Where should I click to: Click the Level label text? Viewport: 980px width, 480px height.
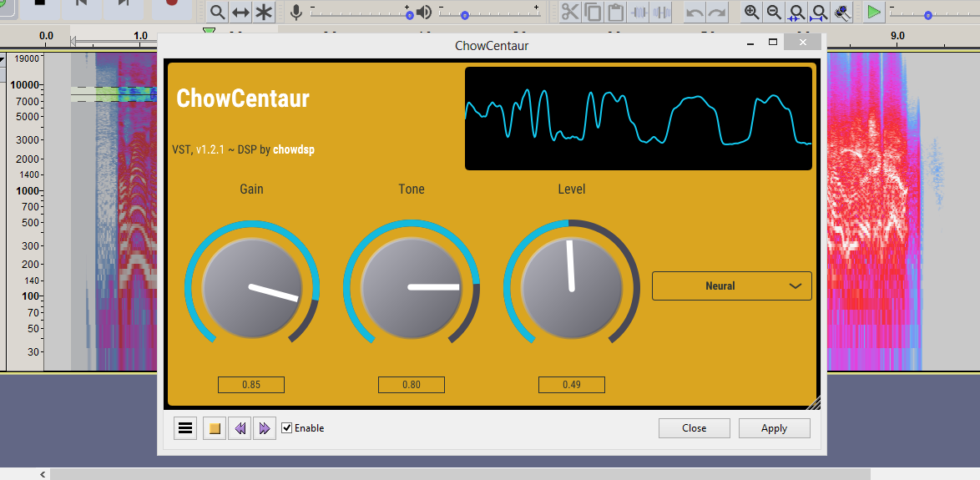[572, 189]
